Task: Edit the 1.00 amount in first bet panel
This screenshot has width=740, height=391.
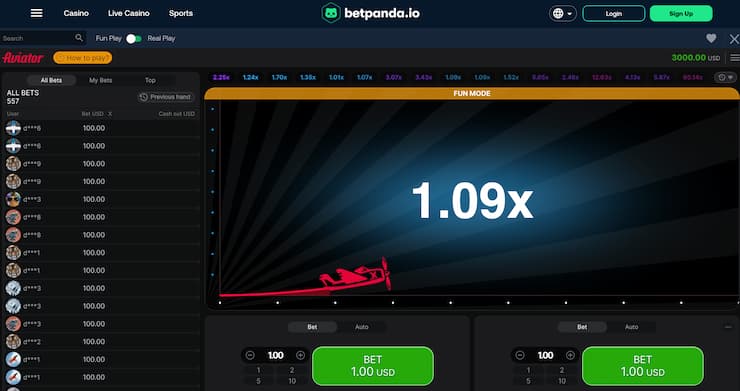Action: pyautogui.click(x=276, y=355)
